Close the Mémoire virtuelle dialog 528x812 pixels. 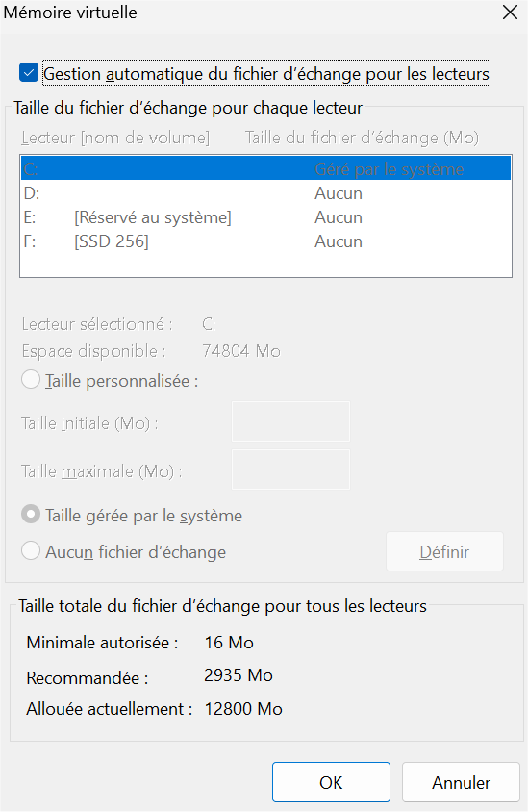pos(511,13)
